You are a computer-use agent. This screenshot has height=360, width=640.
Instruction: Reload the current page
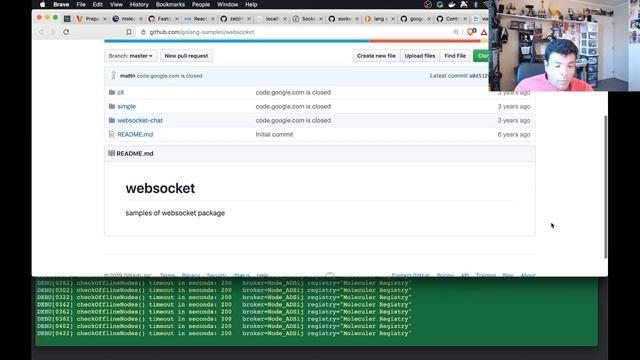tap(66, 32)
